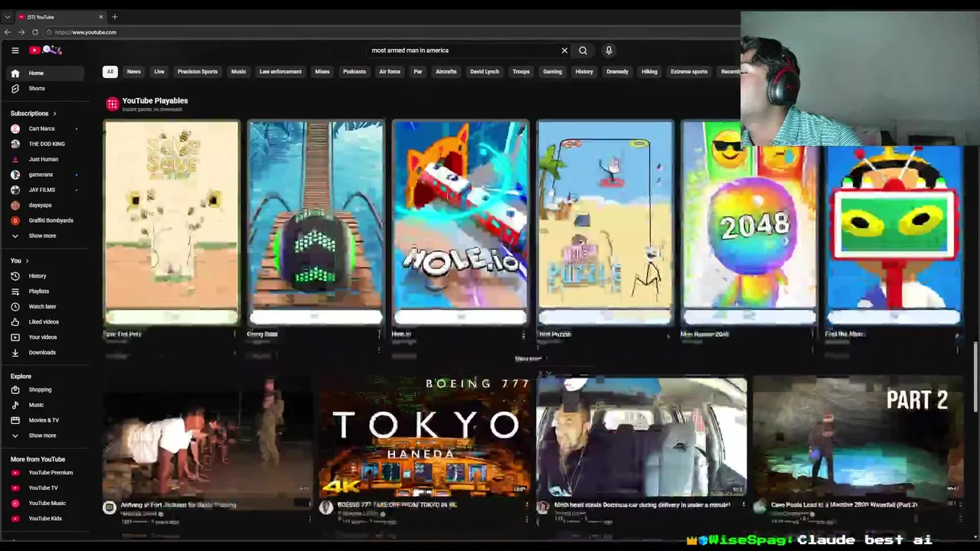This screenshot has width=980, height=551.
Task: Open a new browser tab
Action: 115,17
